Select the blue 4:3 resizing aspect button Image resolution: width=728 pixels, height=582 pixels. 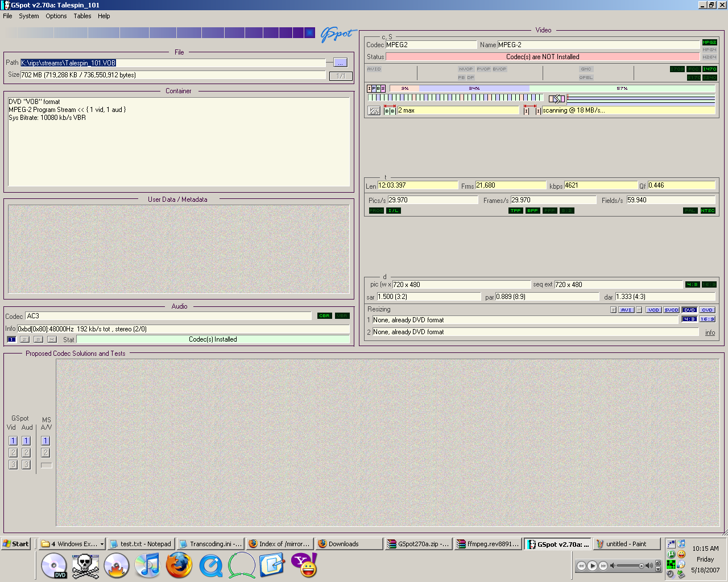tap(689, 319)
